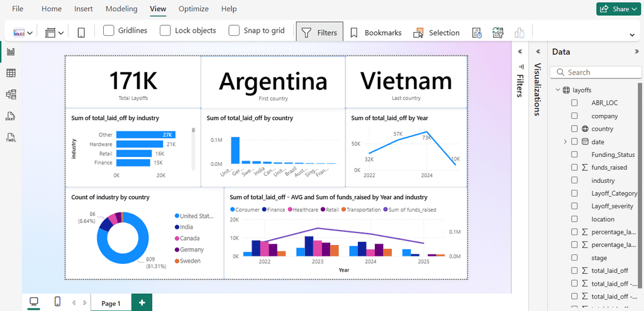Select the 171K Total Layoffs card
The width and height of the screenshot is (644, 311).
tap(133, 82)
